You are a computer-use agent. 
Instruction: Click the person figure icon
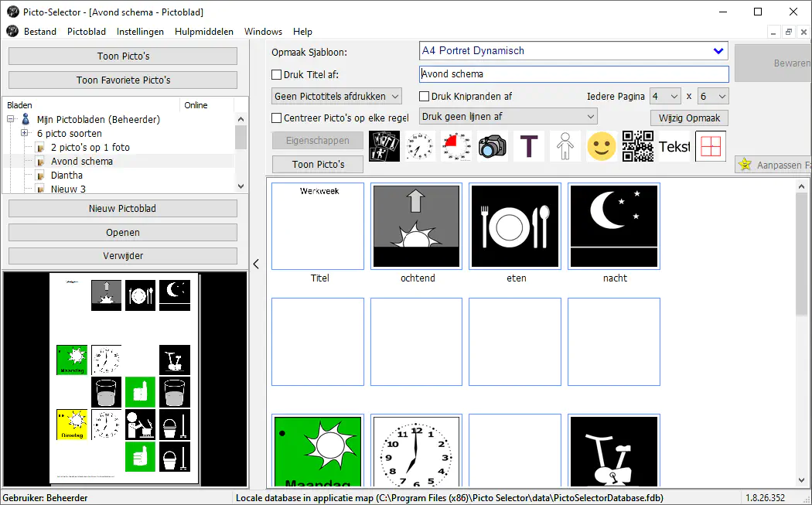point(565,146)
